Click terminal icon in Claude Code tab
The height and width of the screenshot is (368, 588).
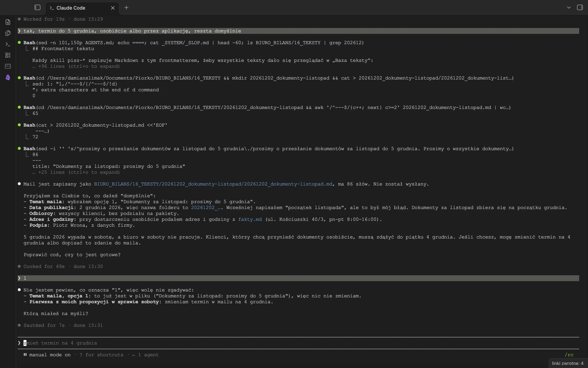point(51,8)
